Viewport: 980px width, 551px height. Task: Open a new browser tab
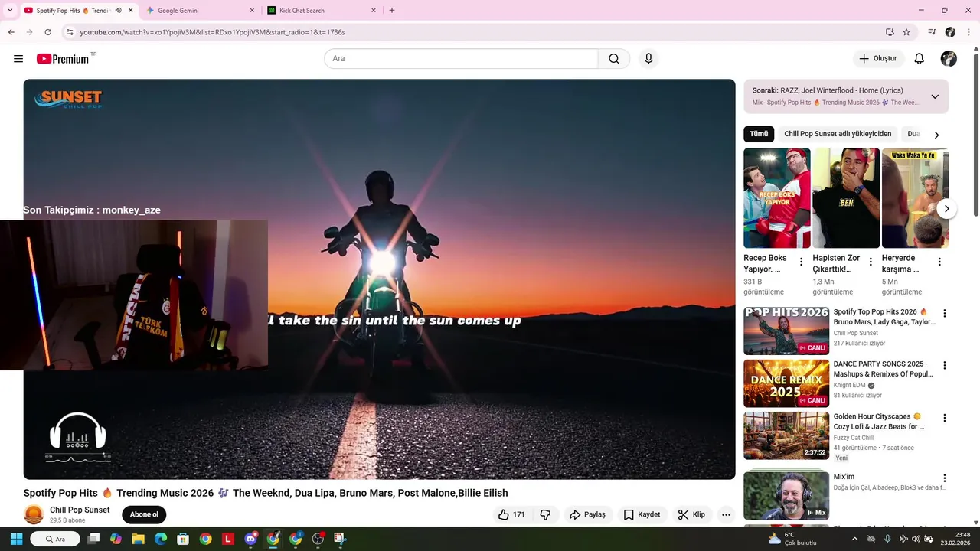392,11
